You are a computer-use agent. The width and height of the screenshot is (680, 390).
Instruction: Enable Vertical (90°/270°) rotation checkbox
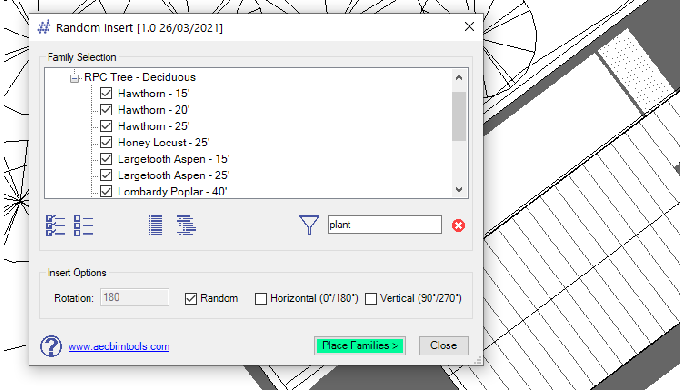(x=371, y=298)
